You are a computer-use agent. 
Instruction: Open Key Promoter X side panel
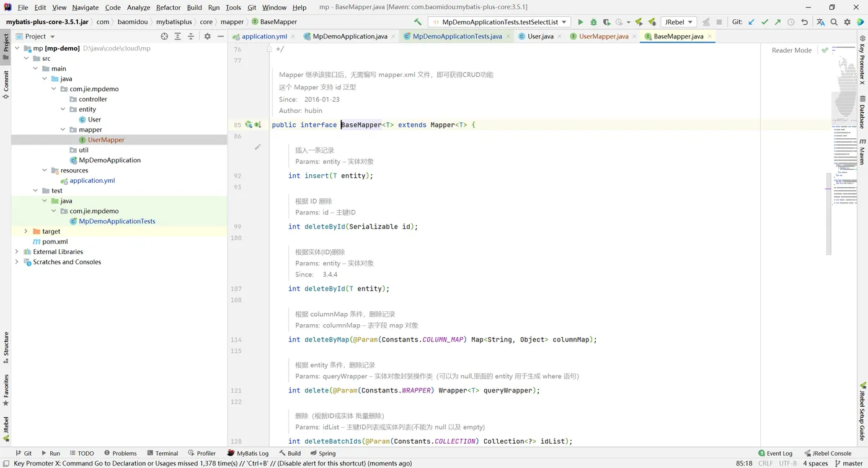coord(862,60)
